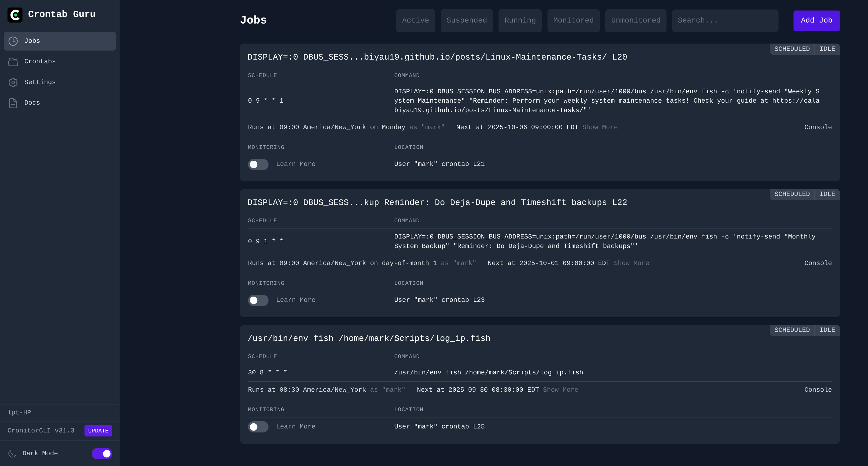Click the moon icon beside Dark Mode
The height and width of the screenshot is (466, 868).
[x=12, y=453]
